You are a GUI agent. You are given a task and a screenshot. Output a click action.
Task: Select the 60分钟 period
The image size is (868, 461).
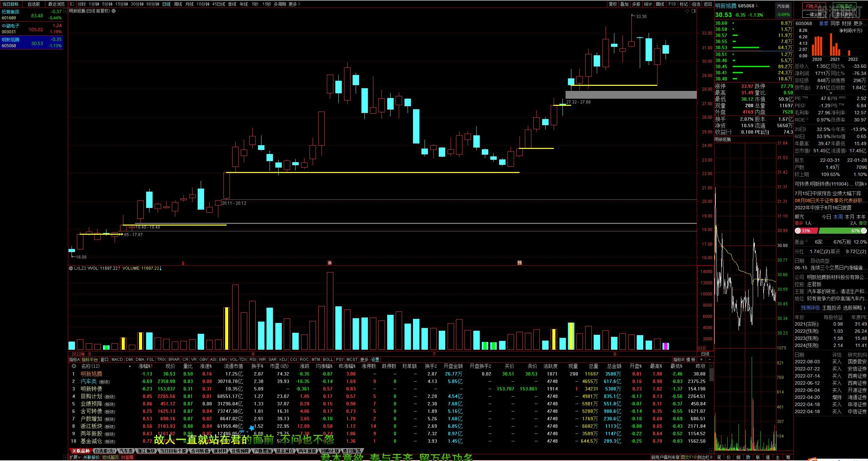[153, 4]
